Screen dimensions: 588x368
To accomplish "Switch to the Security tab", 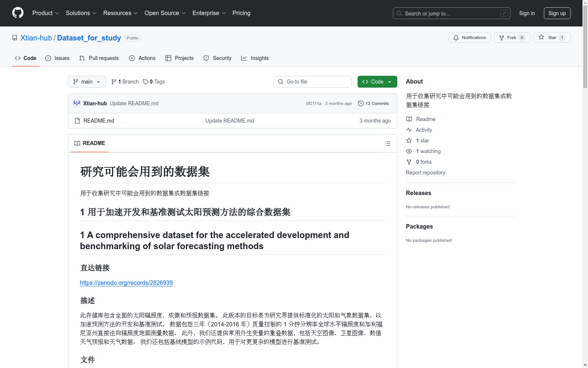I will pyautogui.click(x=218, y=58).
